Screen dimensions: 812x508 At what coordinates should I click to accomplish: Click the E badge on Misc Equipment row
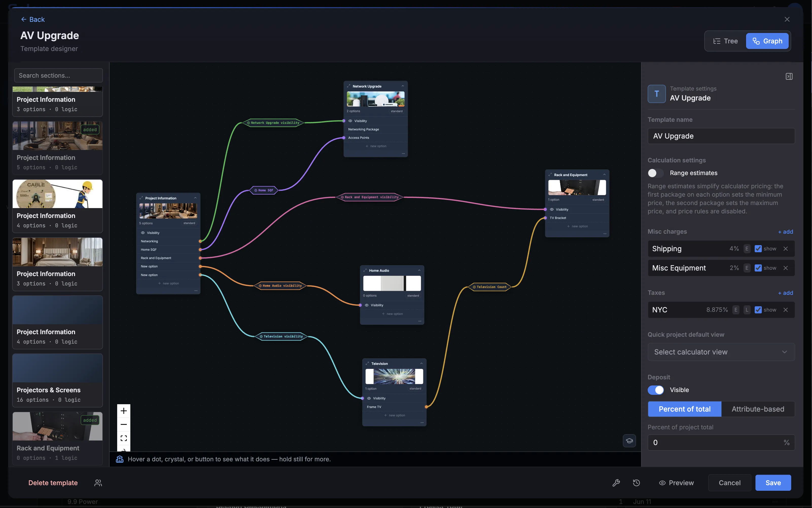pyautogui.click(x=747, y=268)
